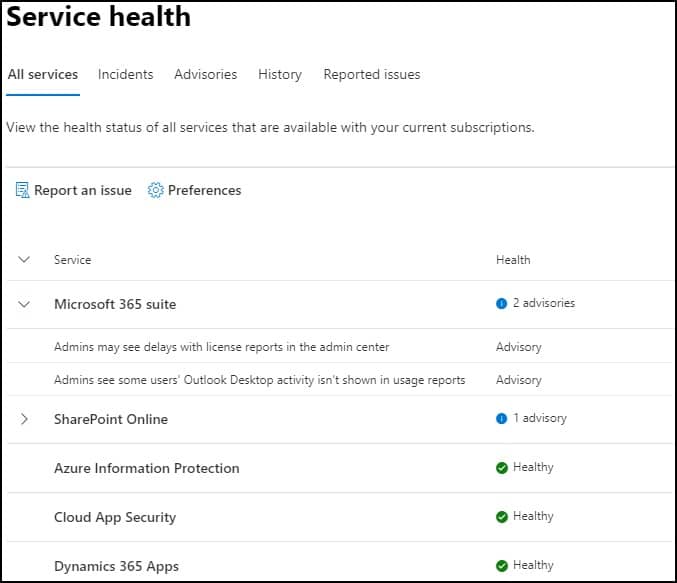This screenshot has width=677, height=583.
Task: Open Preferences settings label
Action: 205,190
